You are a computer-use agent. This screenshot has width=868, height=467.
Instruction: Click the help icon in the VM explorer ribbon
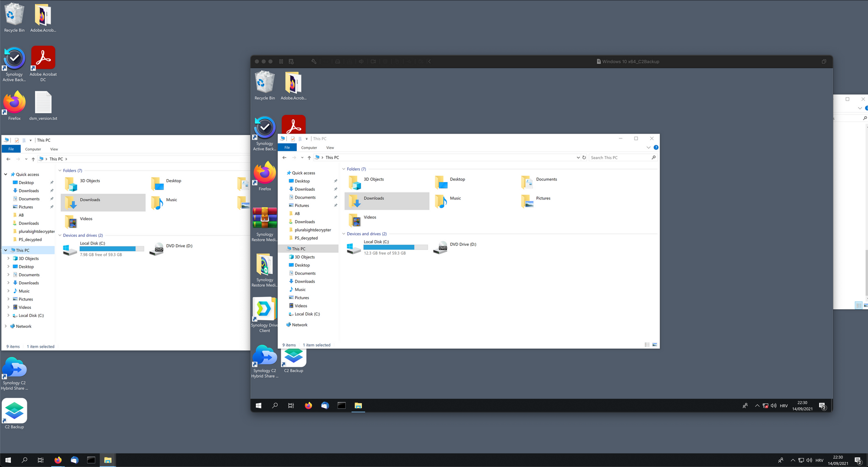[656, 147]
